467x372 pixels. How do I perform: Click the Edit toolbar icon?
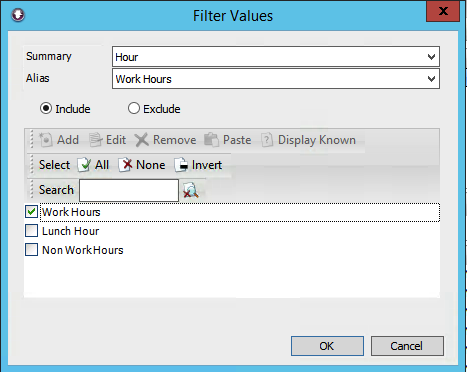click(x=95, y=140)
